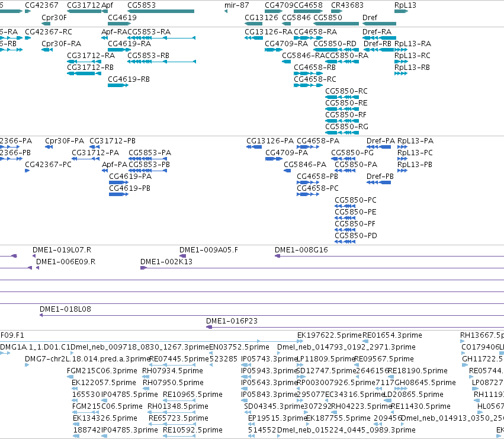Screen dimensions: 504x439
Task: Select transcript CG31712-RB
Action: click(x=91, y=68)
